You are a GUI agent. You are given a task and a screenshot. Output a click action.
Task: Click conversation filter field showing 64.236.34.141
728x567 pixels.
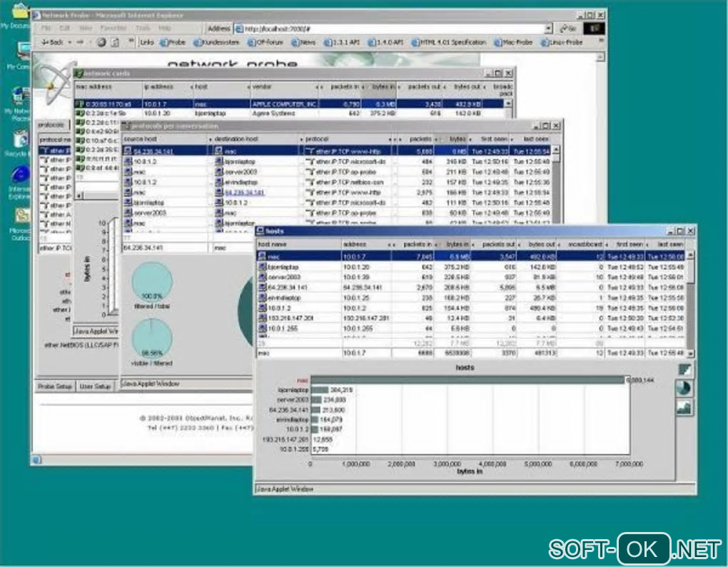(x=164, y=248)
